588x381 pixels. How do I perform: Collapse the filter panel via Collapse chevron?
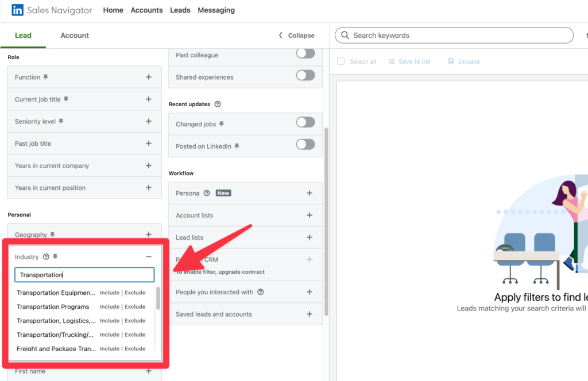pos(296,35)
